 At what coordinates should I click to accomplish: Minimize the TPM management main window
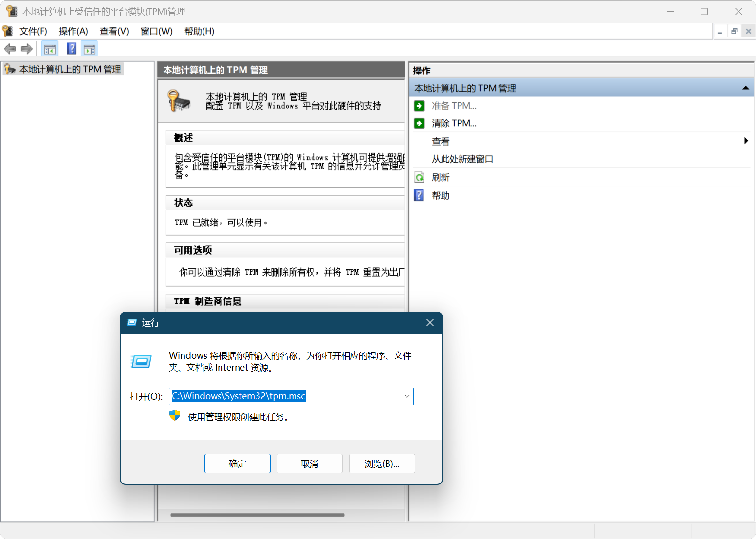coord(671,11)
